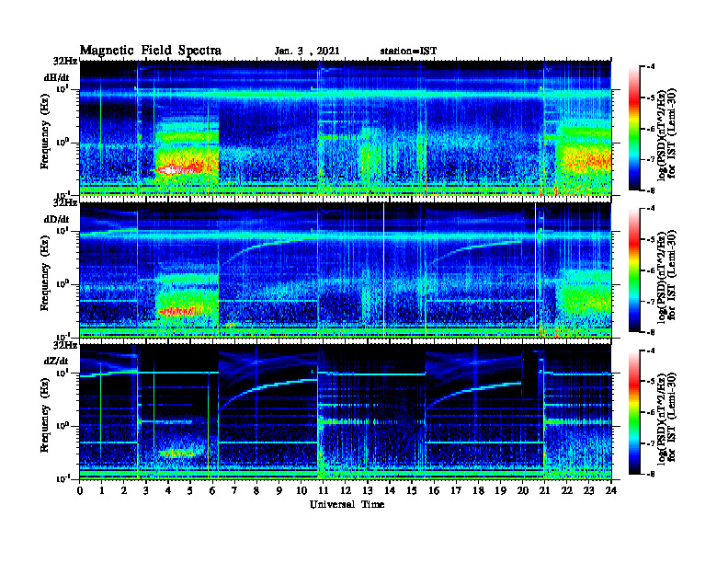Select the dH/dt panel label
728x563 pixels.
[57, 78]
